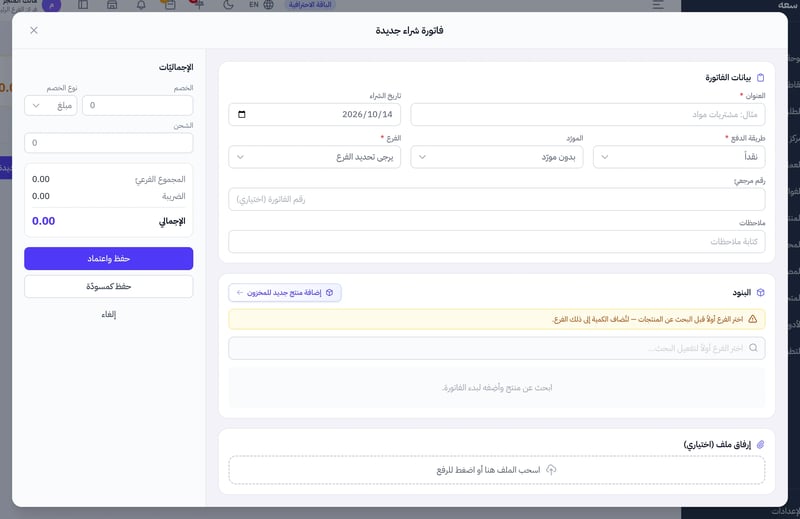Viewport: 800px width, 519px height.
Task: Click the الإجماليات totals heading
Action: (x=176, y=67)
